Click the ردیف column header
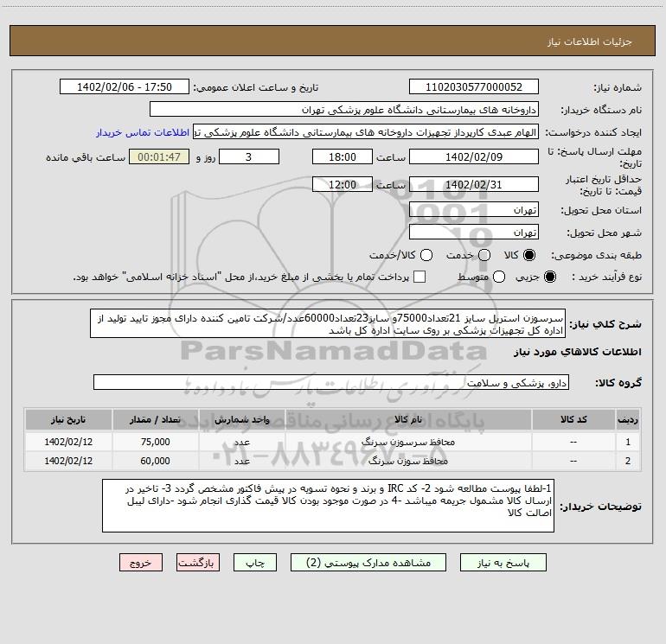This screenshot has width=666, height=644. [x=628, y=419]
